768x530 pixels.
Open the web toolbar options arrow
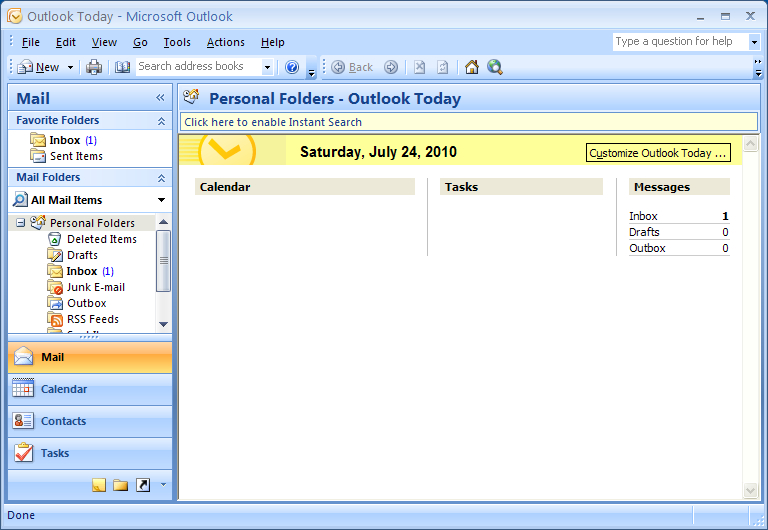(x=758, y=68)
